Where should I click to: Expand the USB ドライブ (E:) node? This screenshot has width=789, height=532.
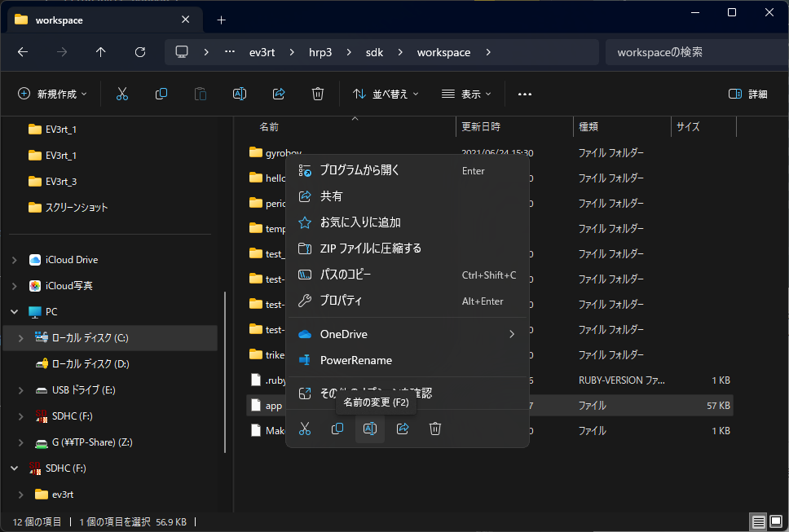pyautogui.click(x=20, y=390)
